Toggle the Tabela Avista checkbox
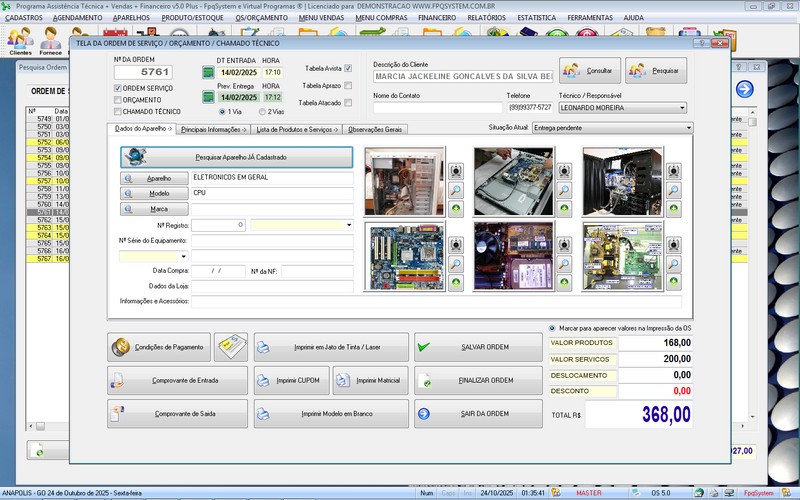Image resolution: width=800 pixels, height=500 pixels. point(348,68)
